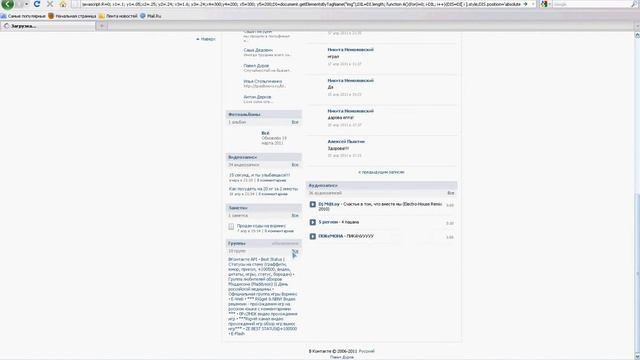The image size is (640, 360).
Task: Click the wall post text 'дарова игор'
Action: (340, 118)
